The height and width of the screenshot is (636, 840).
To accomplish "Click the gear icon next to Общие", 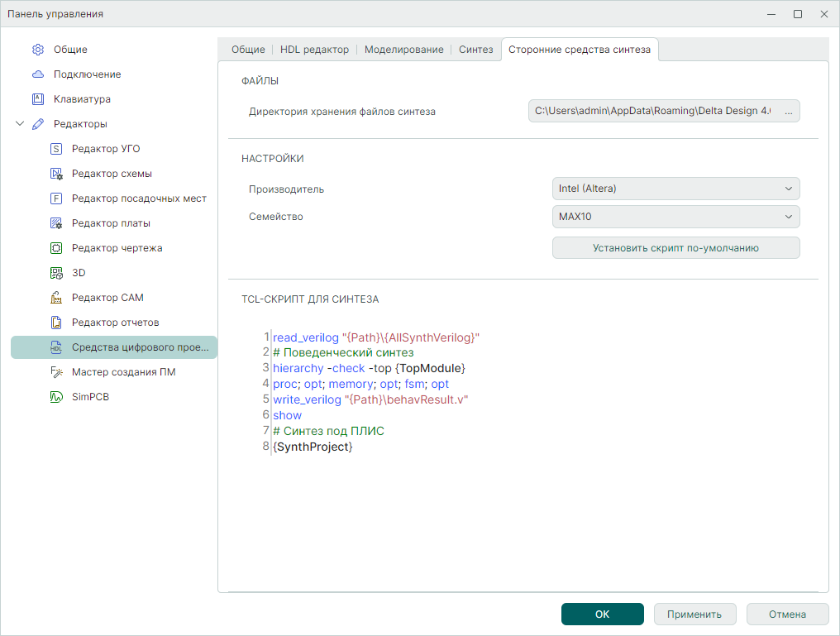I will tap(38, 50).
